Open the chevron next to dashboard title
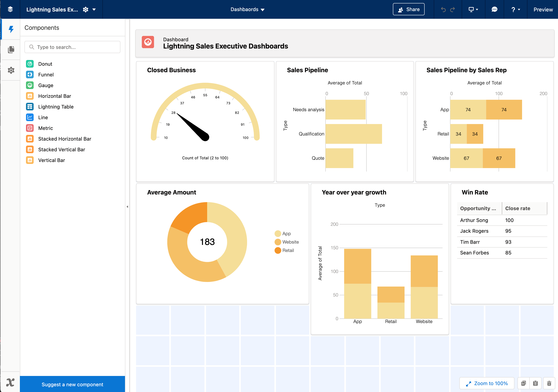Screen dimensions: 558x392 [94, 10]
